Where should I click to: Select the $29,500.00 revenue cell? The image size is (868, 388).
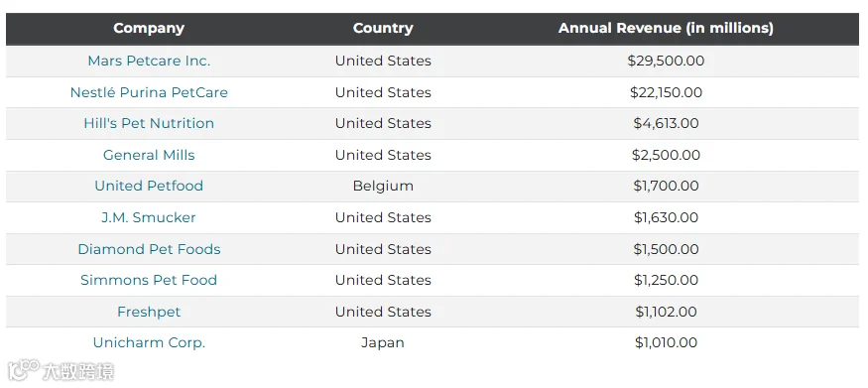(666, 61)
